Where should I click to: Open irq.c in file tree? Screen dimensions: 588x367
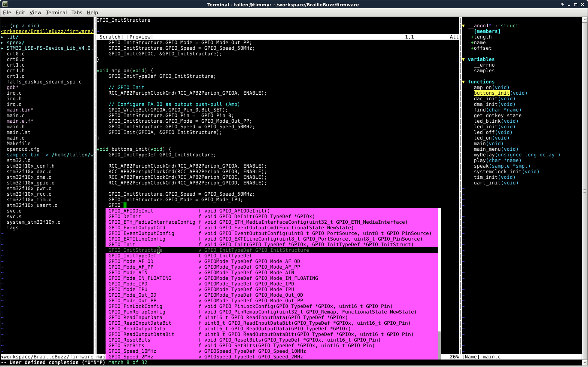[14, 93]
